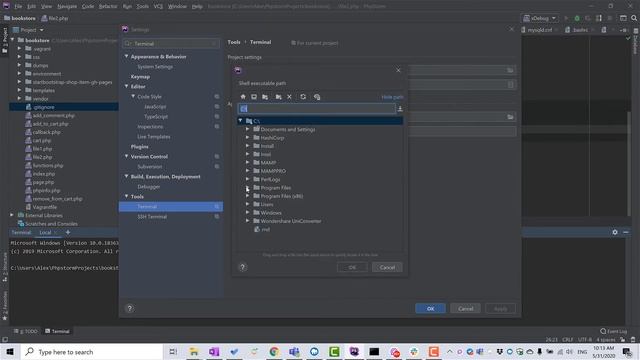Expand the Wondershare UniConverter folder

[x=247, y=221]
